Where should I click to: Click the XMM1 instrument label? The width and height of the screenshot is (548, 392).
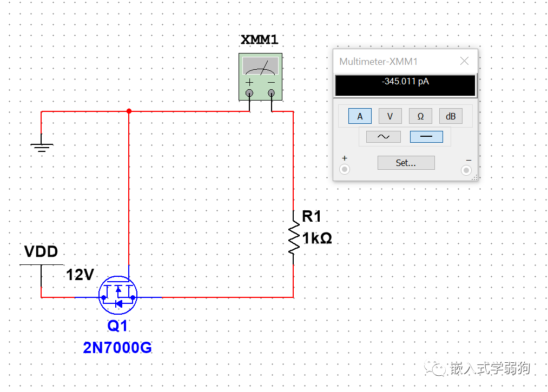(260, 39)
